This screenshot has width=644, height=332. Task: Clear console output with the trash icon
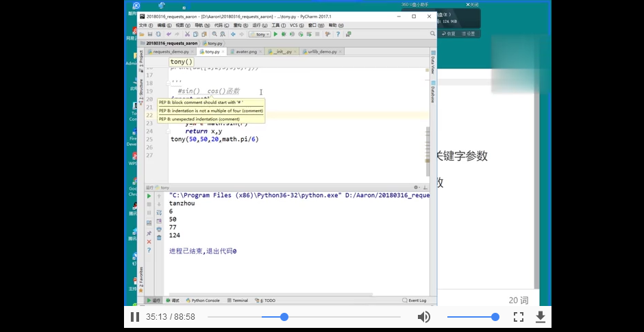pyautogui.click(x=159, y=238)
